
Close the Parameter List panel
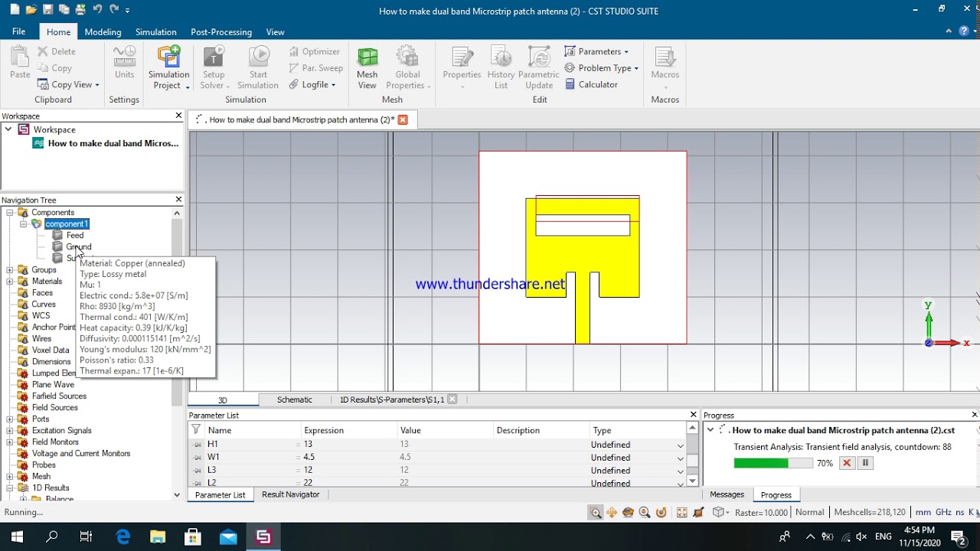[694, 415]
